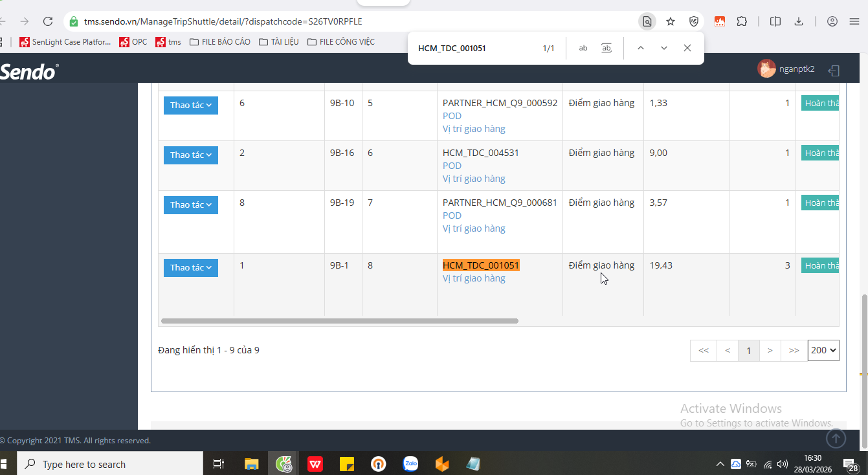Open Vị trí giao hàng under PARTNER_HCM_Q9_000592
The image size is (868, 475).
474,129
